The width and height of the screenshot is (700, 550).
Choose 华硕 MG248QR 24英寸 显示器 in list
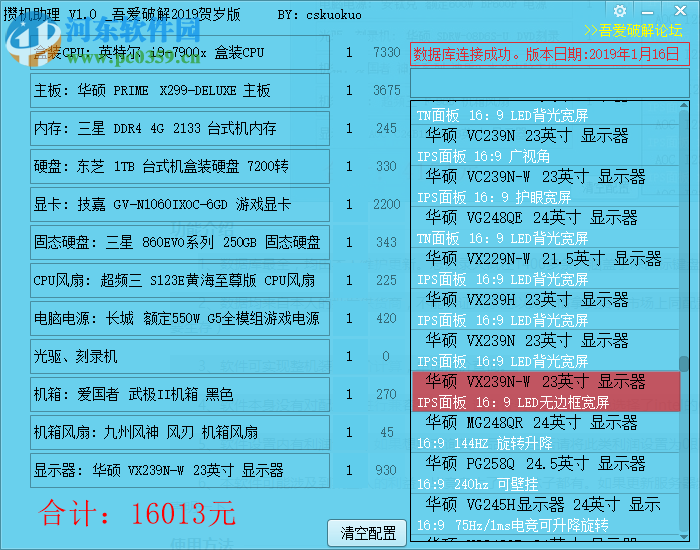coord(546,433)
